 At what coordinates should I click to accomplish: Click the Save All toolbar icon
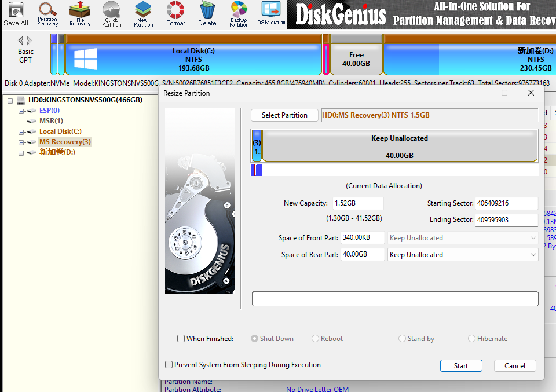click(16, 14)
